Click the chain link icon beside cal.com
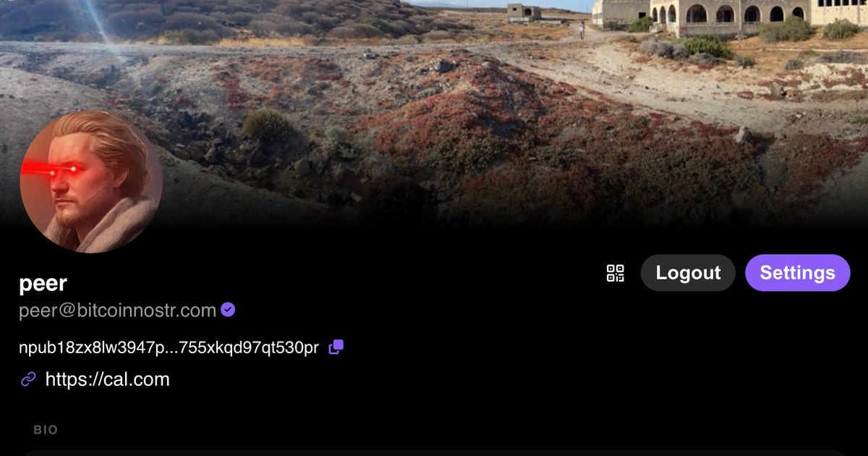 click(x=28, y=379)
